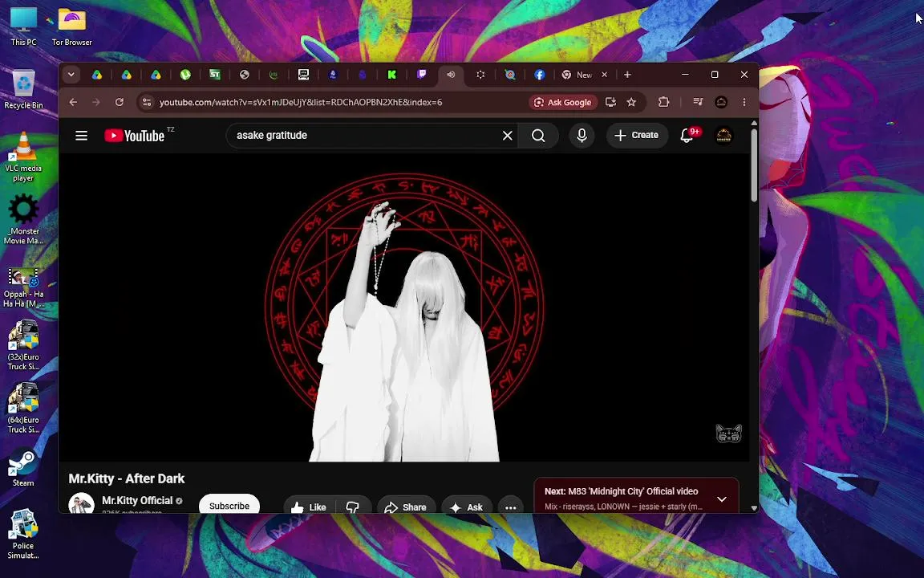This screenshot has width=924, height=578.
Task: Select the active audio-playing YouTube tab
Action: [x=451, y=75]
